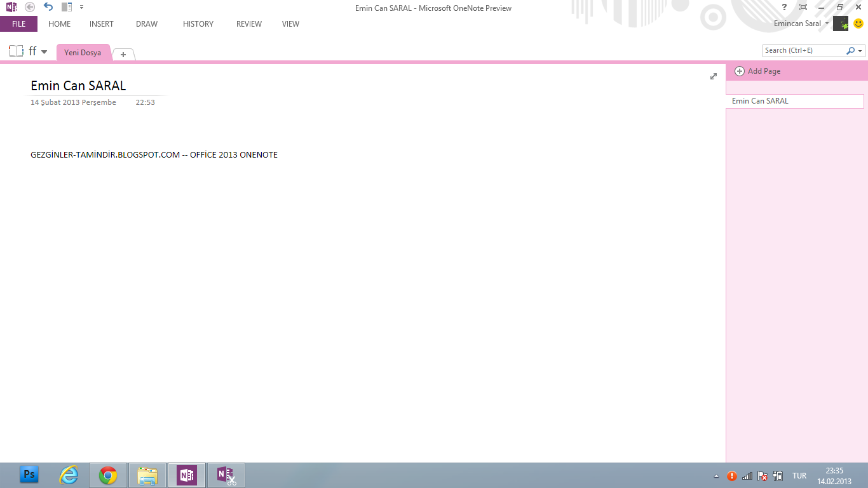Create a new section with plus tab
The image size is (868, 488).
click(123, 55)
